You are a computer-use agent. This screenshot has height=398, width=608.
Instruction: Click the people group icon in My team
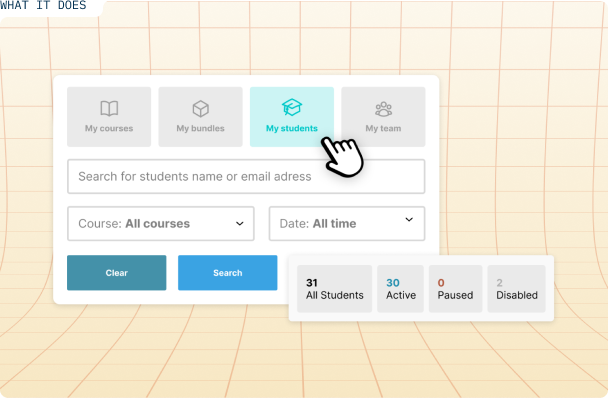click(x=383, y=109)
